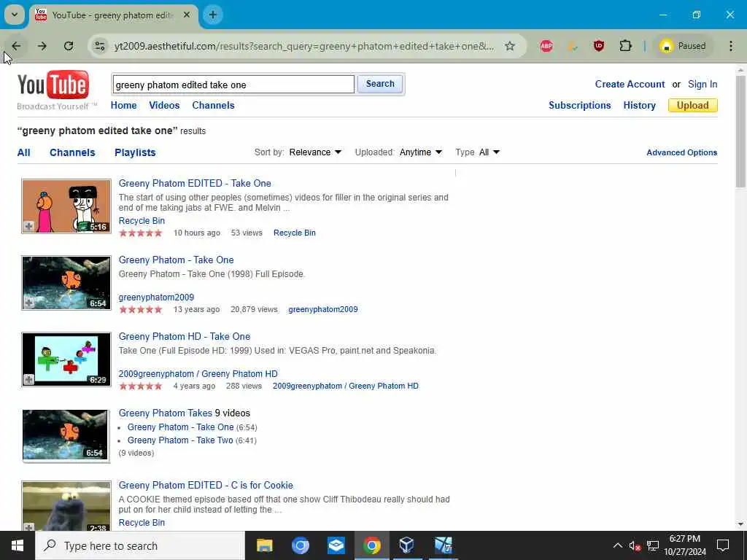Click the YouTube search text field
Image resolution: width=747 pixels, height=560 pixels.
point(233,85)
